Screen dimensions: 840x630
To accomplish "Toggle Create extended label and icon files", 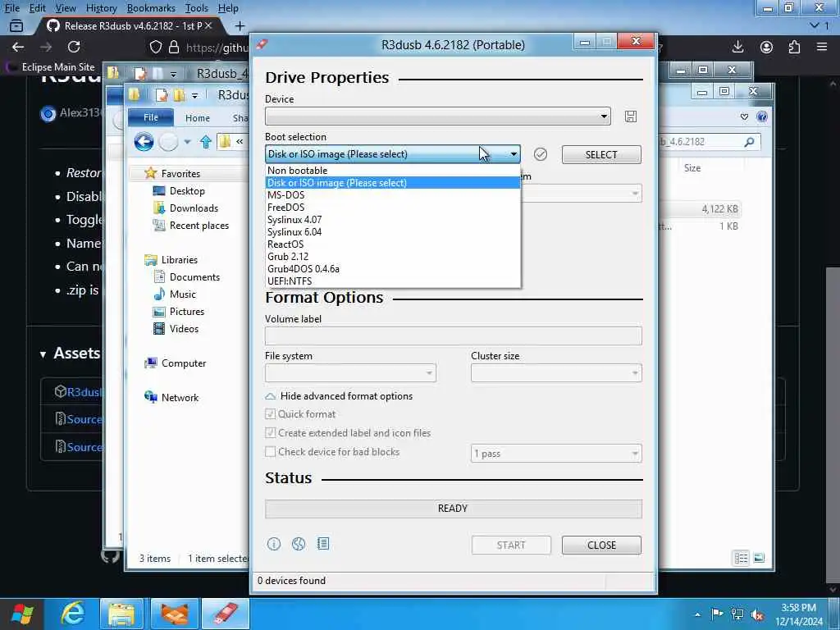I will click(271, 433).
